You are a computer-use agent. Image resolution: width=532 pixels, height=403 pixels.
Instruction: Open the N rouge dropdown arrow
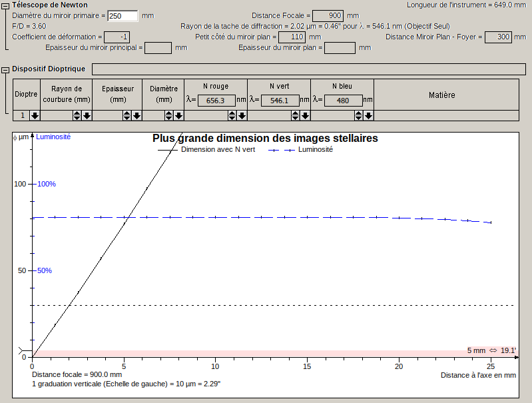(x=242, y=116)
